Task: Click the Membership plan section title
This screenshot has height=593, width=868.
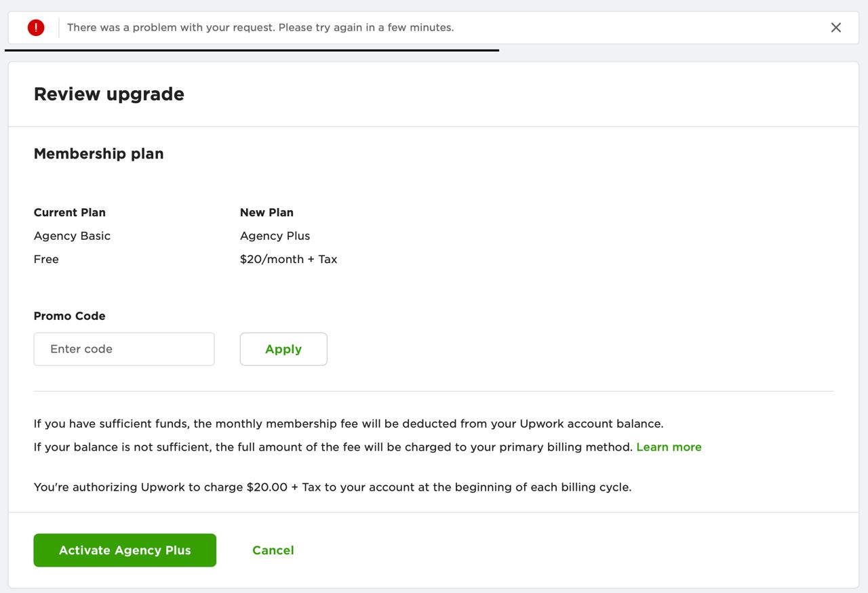Action: coord(99,154)
